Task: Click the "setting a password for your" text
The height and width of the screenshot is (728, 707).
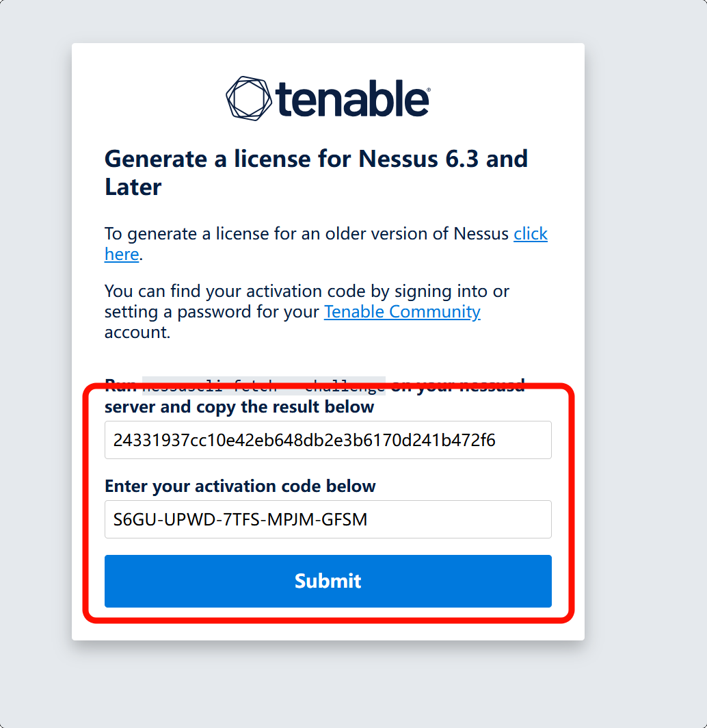Action: (x=212, y=312)
